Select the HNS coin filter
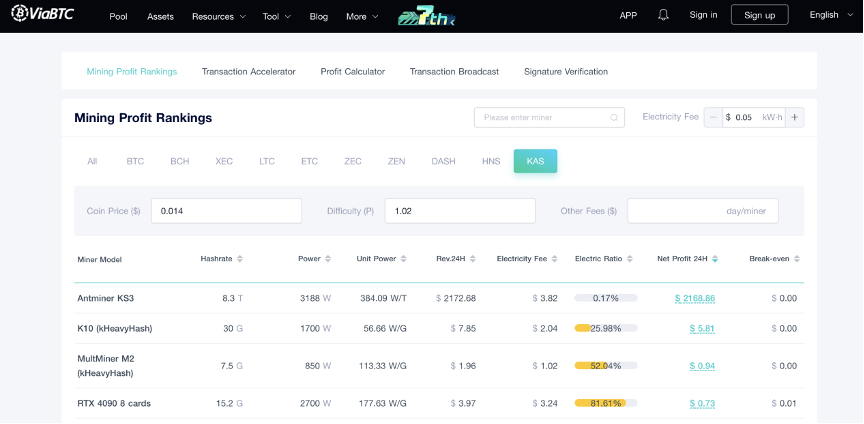 point(491,161)
